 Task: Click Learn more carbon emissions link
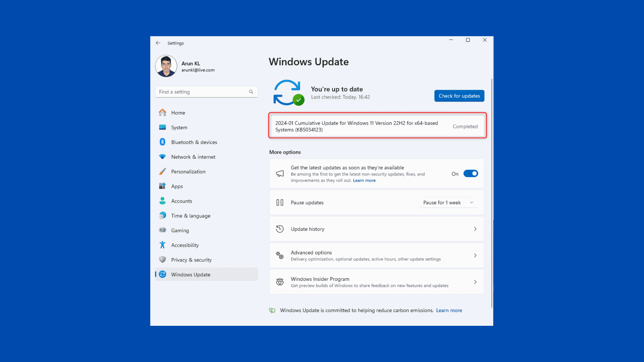(x=449, y=310)
